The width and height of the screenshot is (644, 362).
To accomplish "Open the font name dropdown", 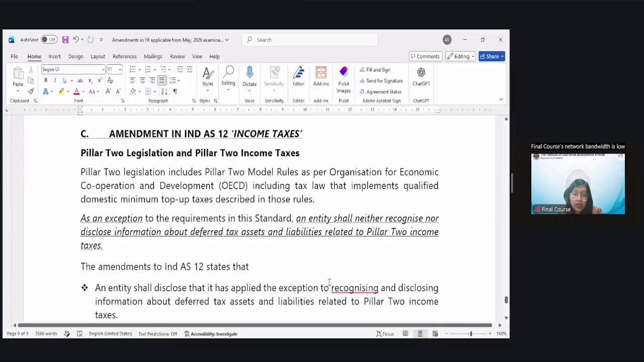I will [103, 69].
